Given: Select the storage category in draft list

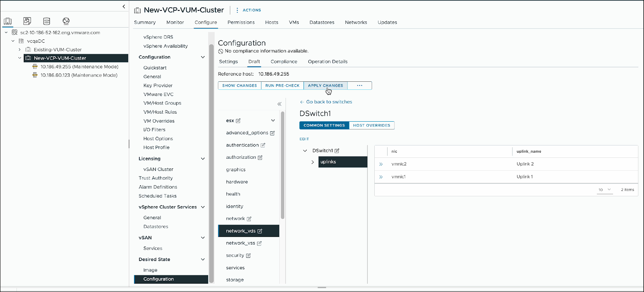Looking at the screenshot, I should tap(235, 280).
